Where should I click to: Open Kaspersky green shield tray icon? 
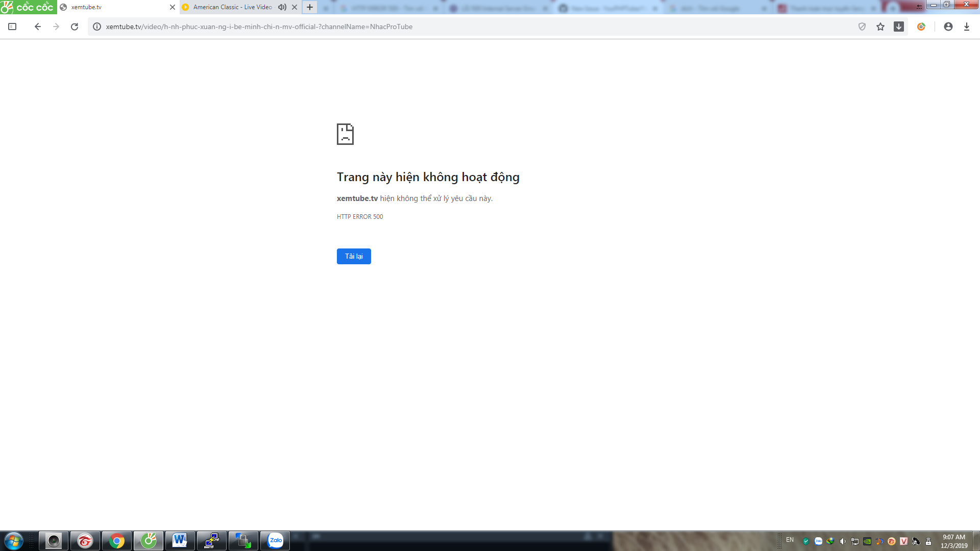pyautogui.click(x=806, y=541)
